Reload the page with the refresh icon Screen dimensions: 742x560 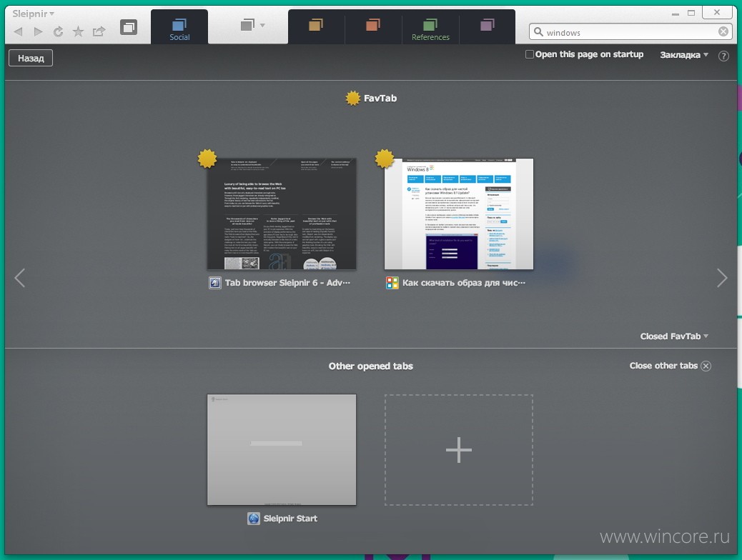58,31
